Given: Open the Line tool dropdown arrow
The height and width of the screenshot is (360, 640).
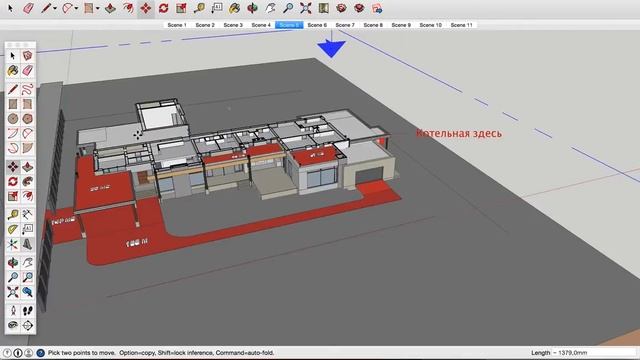Looking at the screenshot, I should coord(55,8).
